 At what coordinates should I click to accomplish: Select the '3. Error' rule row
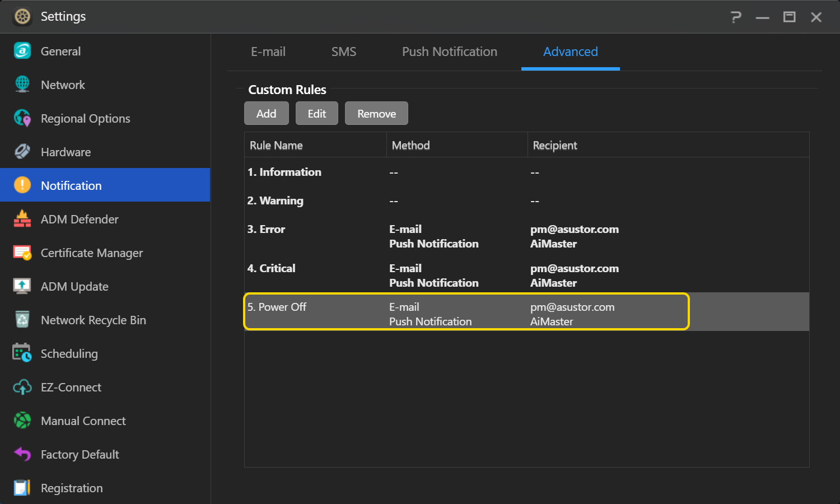(x=526, y=236)
